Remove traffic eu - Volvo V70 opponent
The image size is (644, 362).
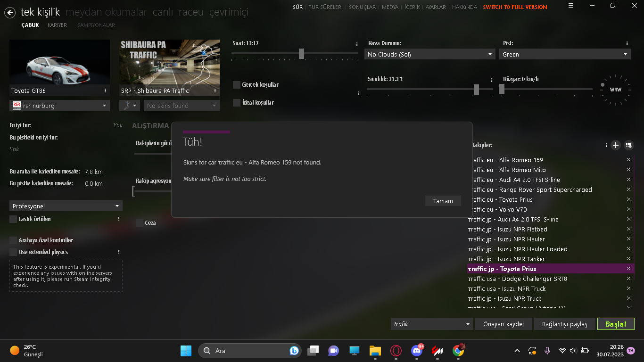coord(628,209)
